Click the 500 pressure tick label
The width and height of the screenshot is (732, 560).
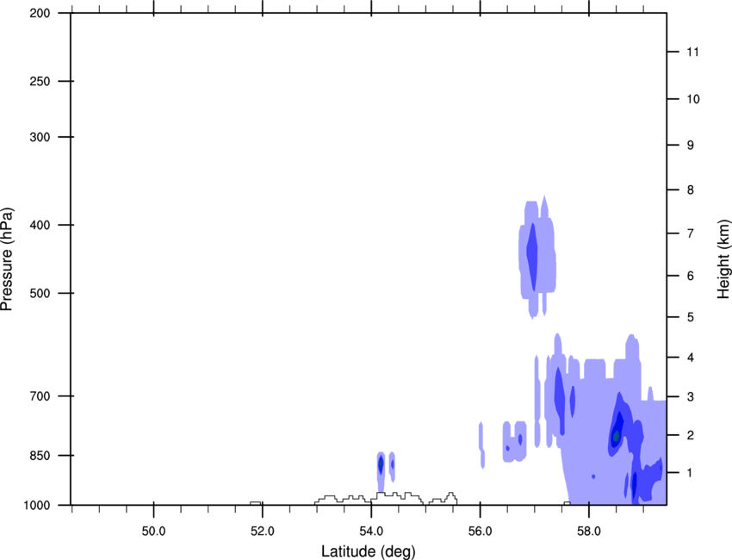[40, 293]
